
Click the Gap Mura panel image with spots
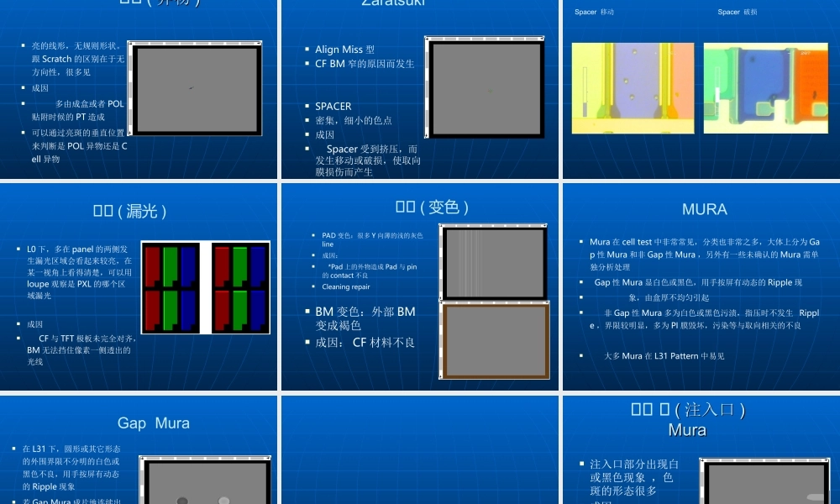click(205, 480)
